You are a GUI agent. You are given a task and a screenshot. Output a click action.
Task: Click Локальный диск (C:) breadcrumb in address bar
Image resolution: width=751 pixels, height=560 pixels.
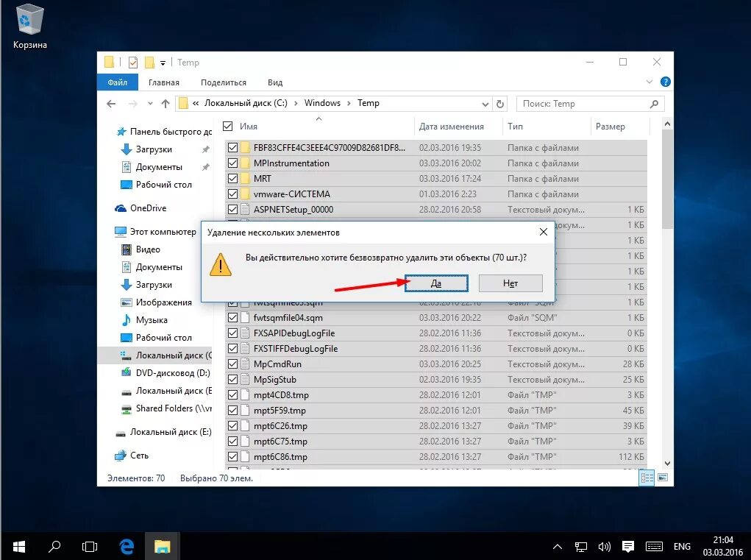point(246,103)
